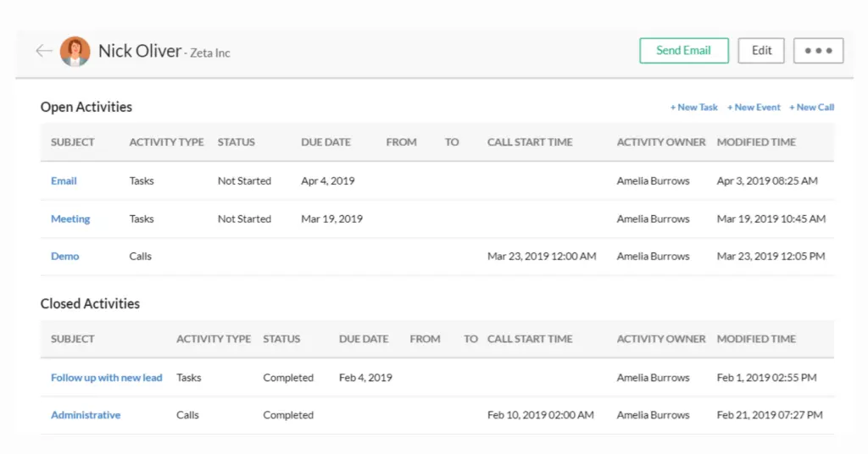
Task: Click Open Activities Activity Type header
Action: [x=166, y=142]
